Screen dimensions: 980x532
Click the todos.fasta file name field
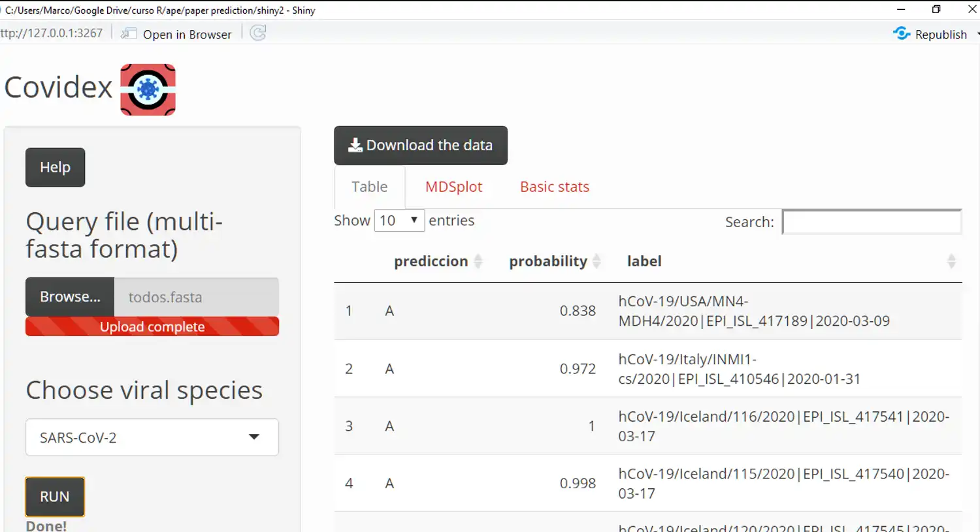click(x=196, y=297)
